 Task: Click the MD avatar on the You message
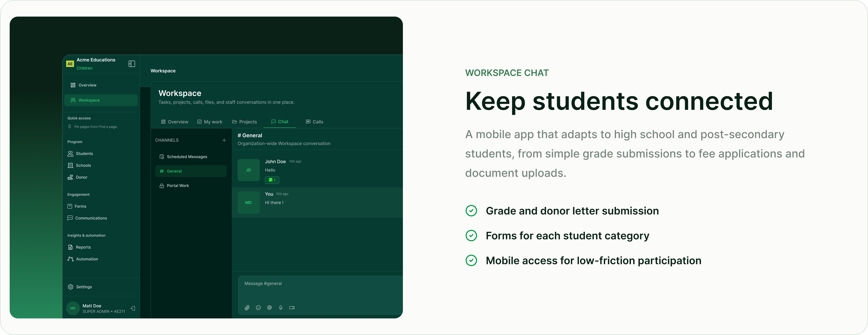pos(248,203)
